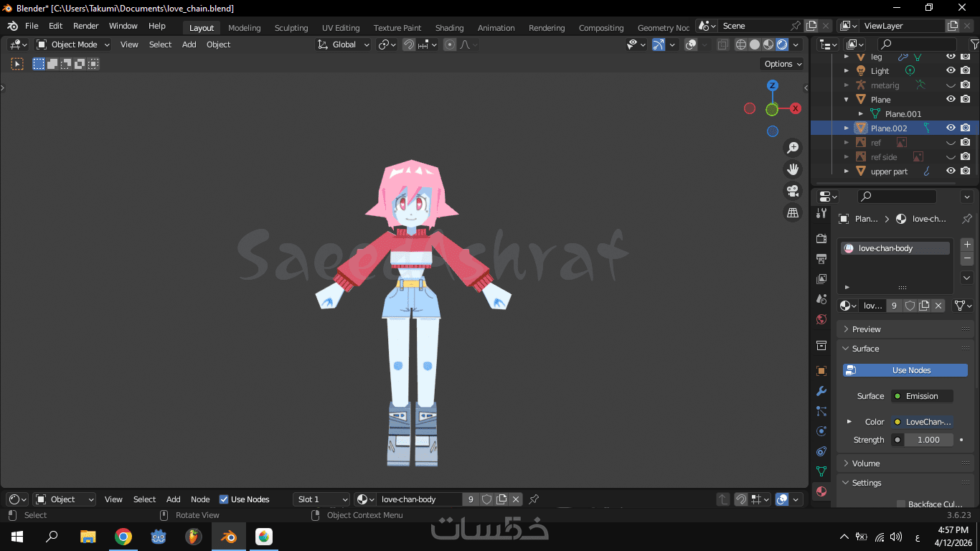This screenshot has height=551, width=980.
Task: Disable upper part in renders
Action: 966,171
